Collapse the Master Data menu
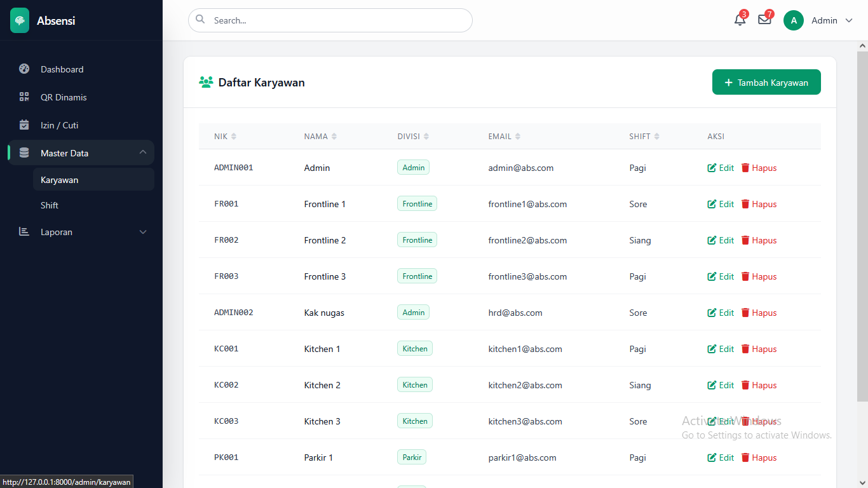The width and height of the screenshot is (868, 488). tap(142, 152)
